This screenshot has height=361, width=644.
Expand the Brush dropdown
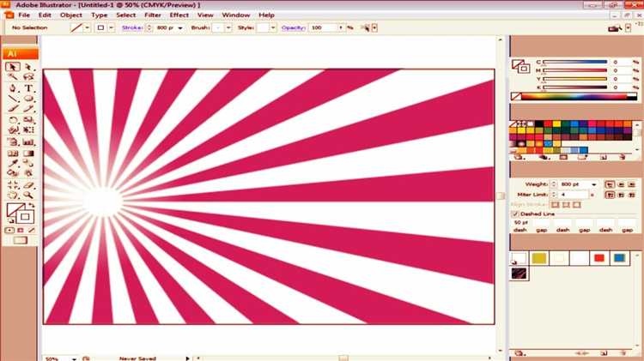coord(228,28)
